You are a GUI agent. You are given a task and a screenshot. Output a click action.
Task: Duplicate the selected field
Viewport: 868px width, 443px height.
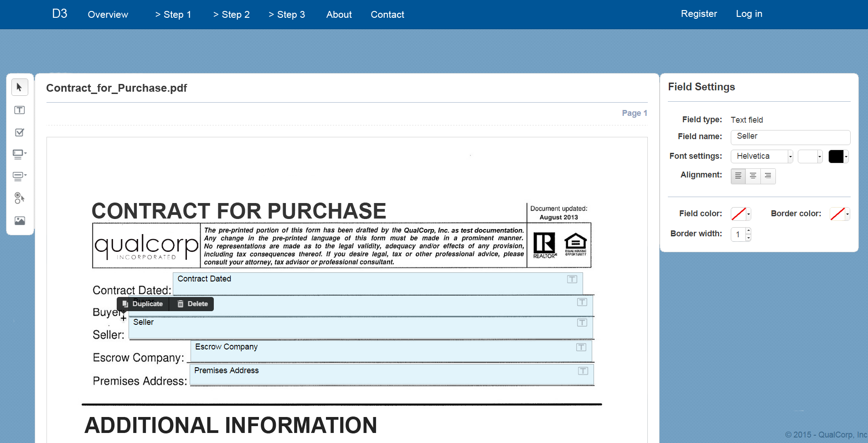143,304
